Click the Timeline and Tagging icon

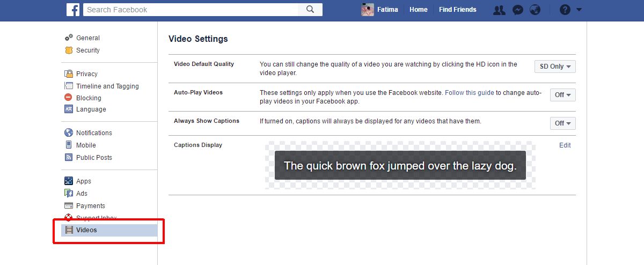(x=69, y=86)
